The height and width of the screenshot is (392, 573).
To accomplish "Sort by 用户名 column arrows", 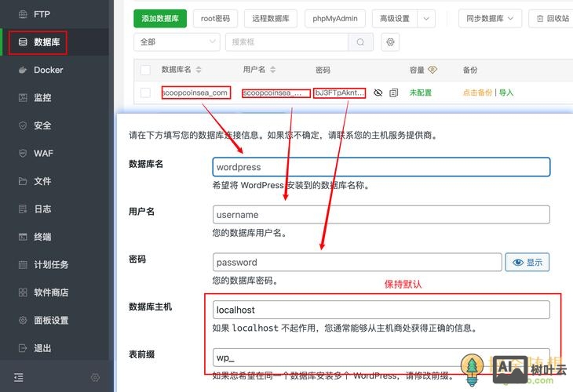I will (x=272, y=69).
